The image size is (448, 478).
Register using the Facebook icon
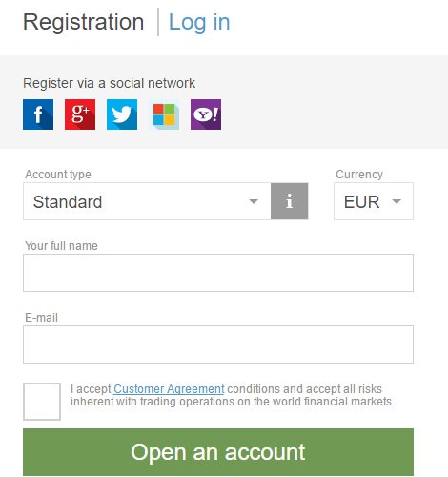[x=38, y=114]
